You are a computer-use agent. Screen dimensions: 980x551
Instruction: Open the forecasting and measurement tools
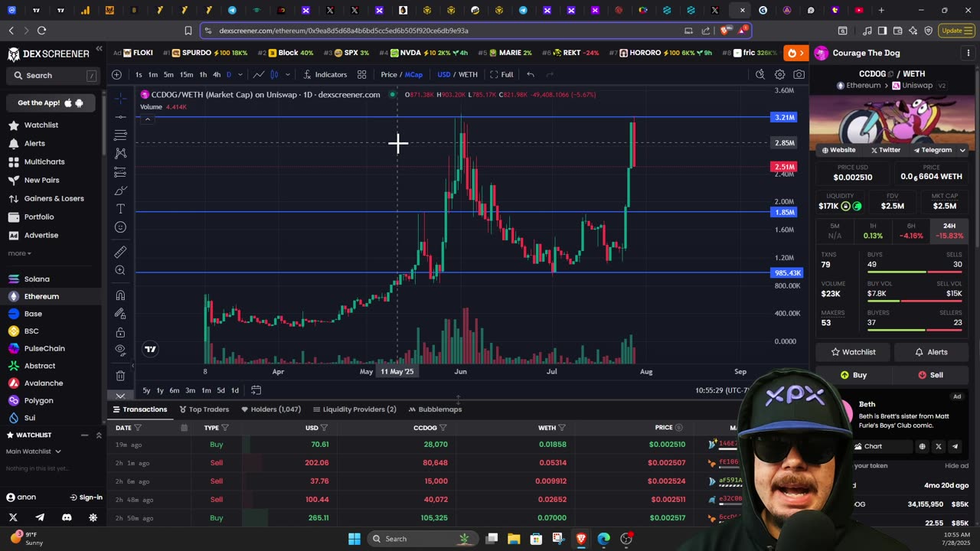pos(120,172)
